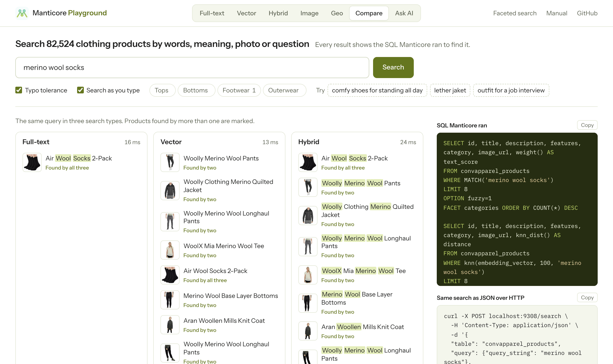Switch to the Full-text tab
The width and height of the screenshot is (613, 364).
[212, 13]
